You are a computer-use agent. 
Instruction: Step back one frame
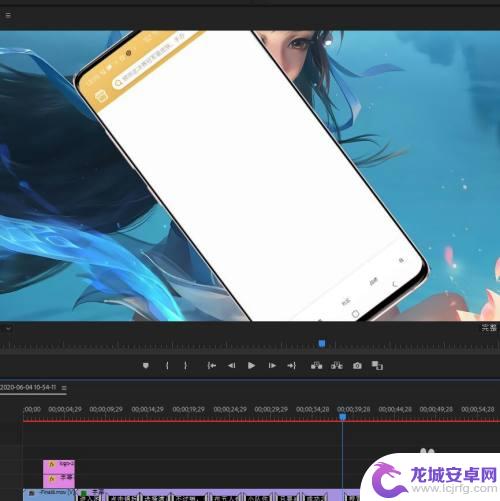coord(232,366)
